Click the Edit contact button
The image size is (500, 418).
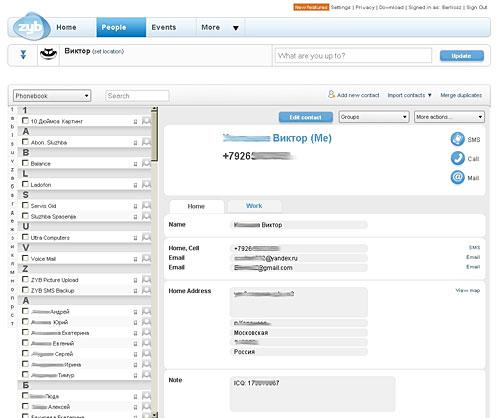pyautogui.click(x=306, y=117)
